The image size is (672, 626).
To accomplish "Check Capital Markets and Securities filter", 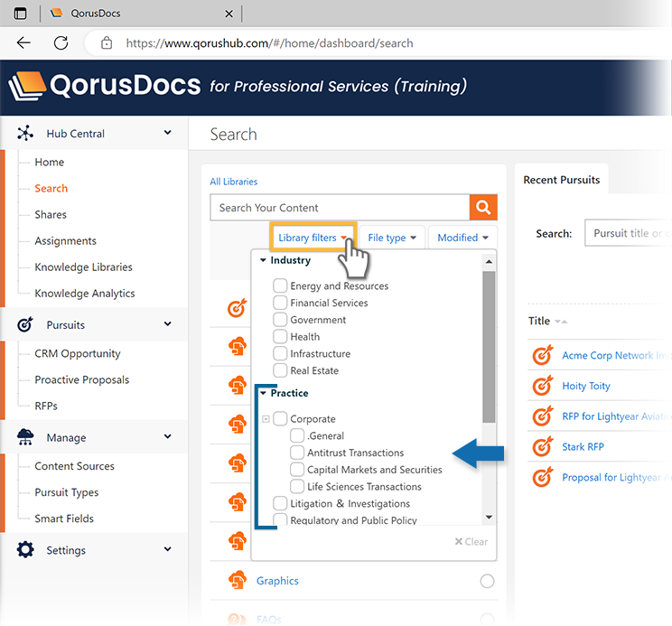I will (x=297, y=470).
